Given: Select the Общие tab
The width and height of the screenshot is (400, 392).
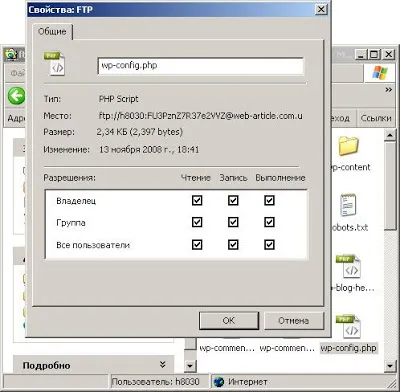Looking at the screenshot, I should (52, 32).
